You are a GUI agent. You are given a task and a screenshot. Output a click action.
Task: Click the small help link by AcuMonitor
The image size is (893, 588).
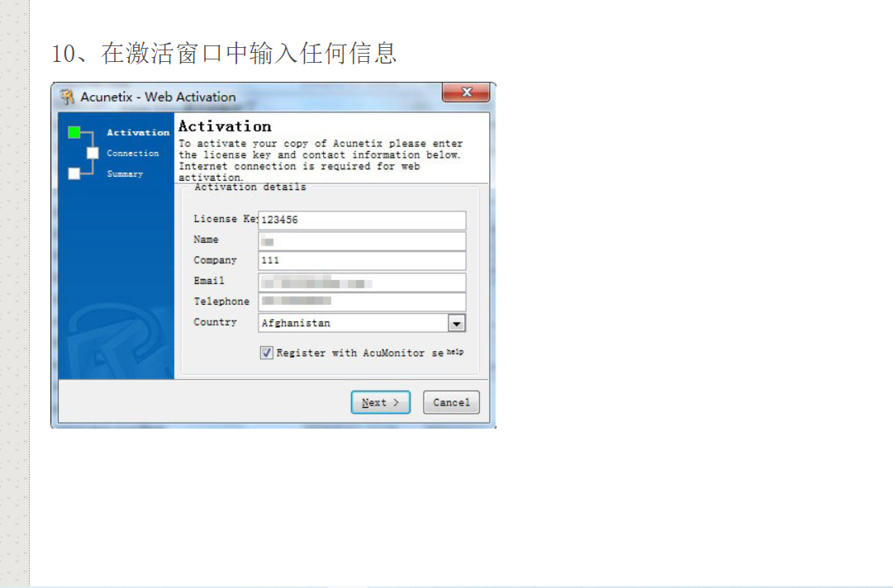pyautogui.click(x=454, y=353)
